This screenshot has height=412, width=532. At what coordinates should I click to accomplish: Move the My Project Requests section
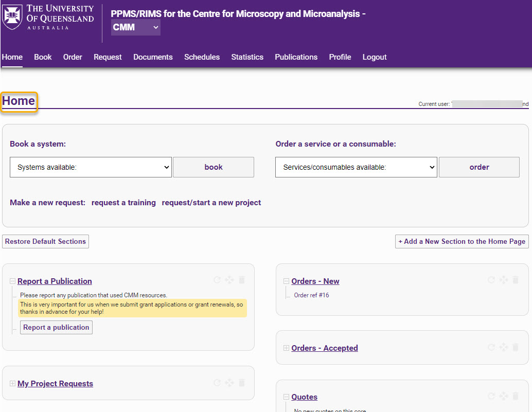(x=229, y=383)
